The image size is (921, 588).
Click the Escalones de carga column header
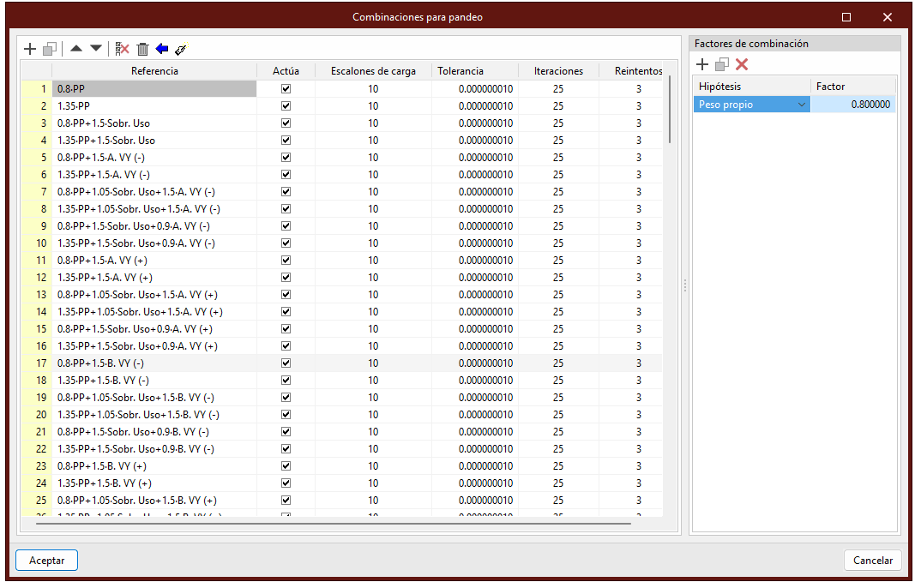(x=373, y=71)
